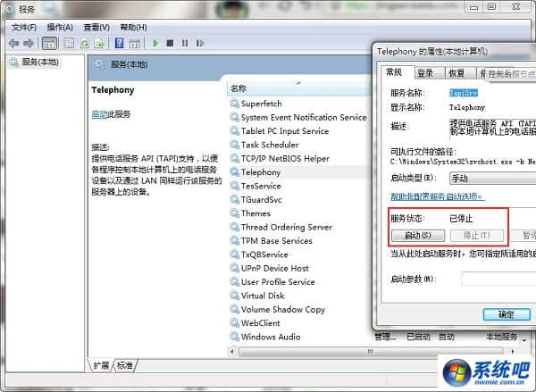
Task: Switch to the 登录 tab in properties
Action: tap(425, 73)
